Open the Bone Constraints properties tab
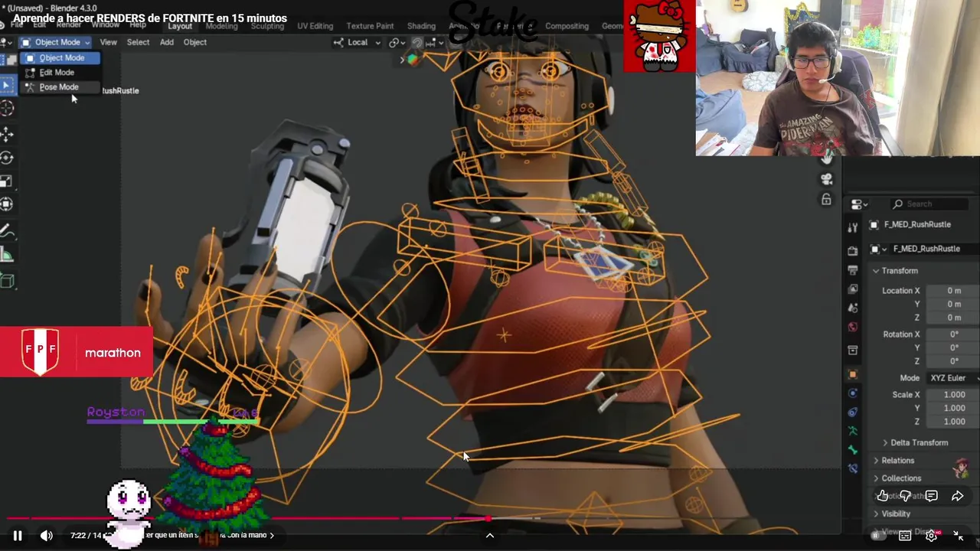 853,469
